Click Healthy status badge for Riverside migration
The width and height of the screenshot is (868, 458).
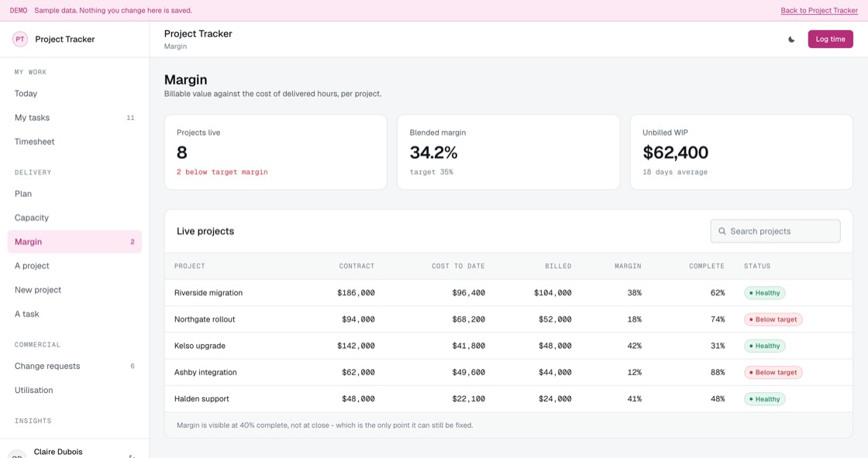coord(764,293)
